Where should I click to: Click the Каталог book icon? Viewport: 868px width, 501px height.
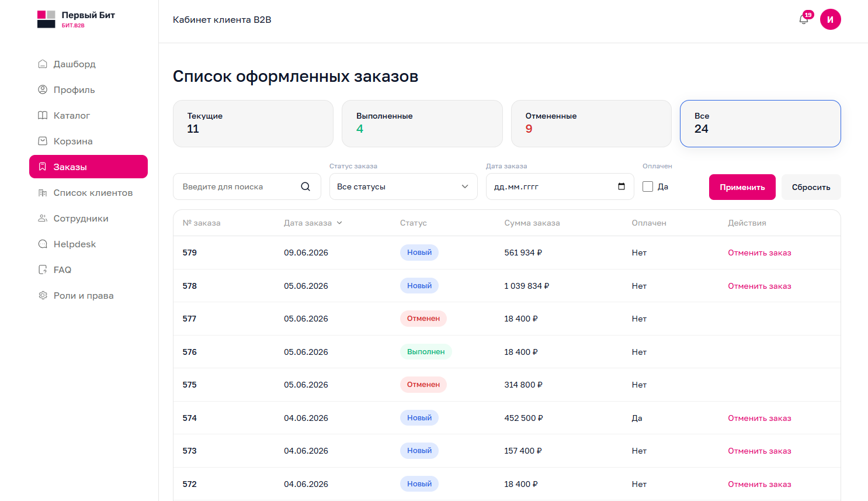tap(43, 116)
